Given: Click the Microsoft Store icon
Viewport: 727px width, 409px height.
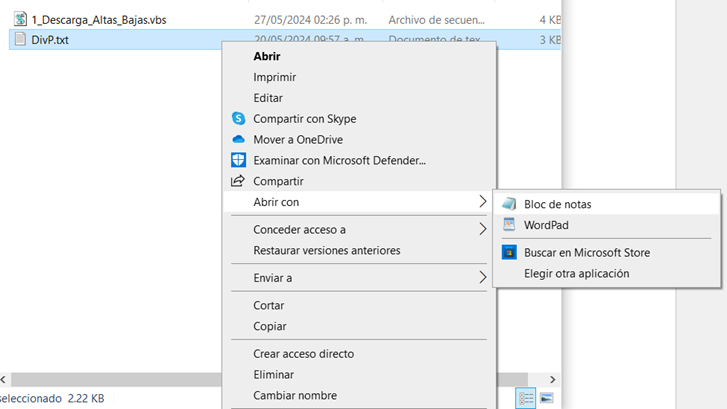Looking at the screenshot, I should coord(509,253).
